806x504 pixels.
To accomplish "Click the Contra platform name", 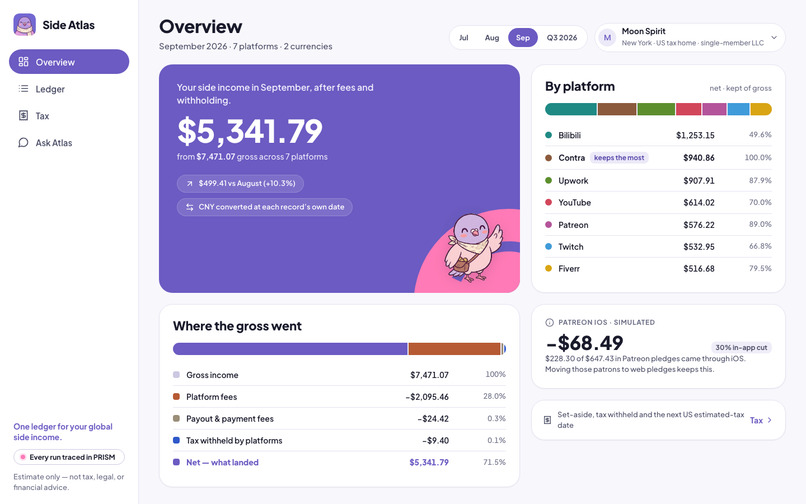I will point(572,158).
